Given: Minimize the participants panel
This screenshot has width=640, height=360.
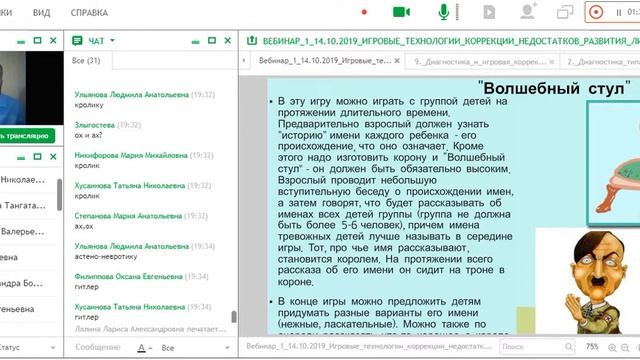Looking at the screenshot, I should point(21,158).
